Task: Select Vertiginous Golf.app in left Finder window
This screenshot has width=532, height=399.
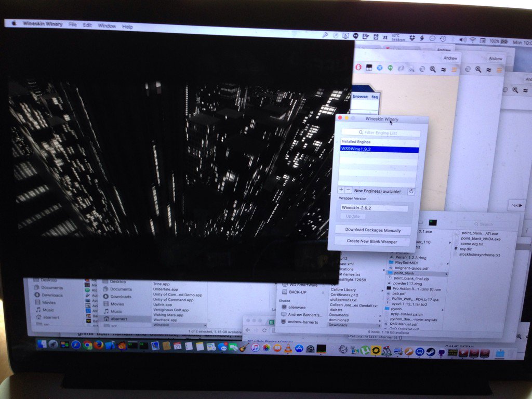Action: (170, 310)
